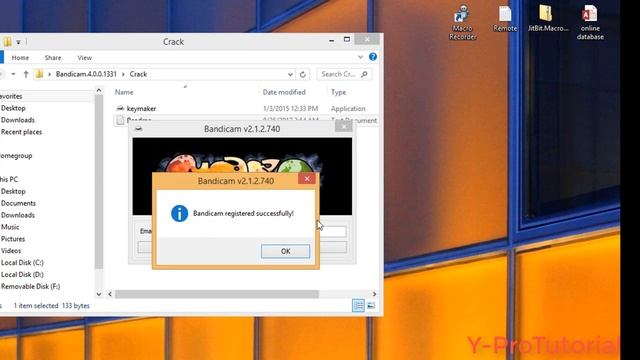The width and height of the screenshot is (640, 360).
Task: Click the Application type cell of keymaker
Action: 348,109
